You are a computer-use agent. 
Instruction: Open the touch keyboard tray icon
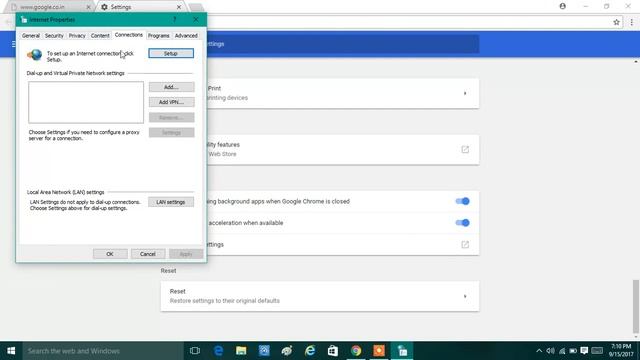[597, 351]
